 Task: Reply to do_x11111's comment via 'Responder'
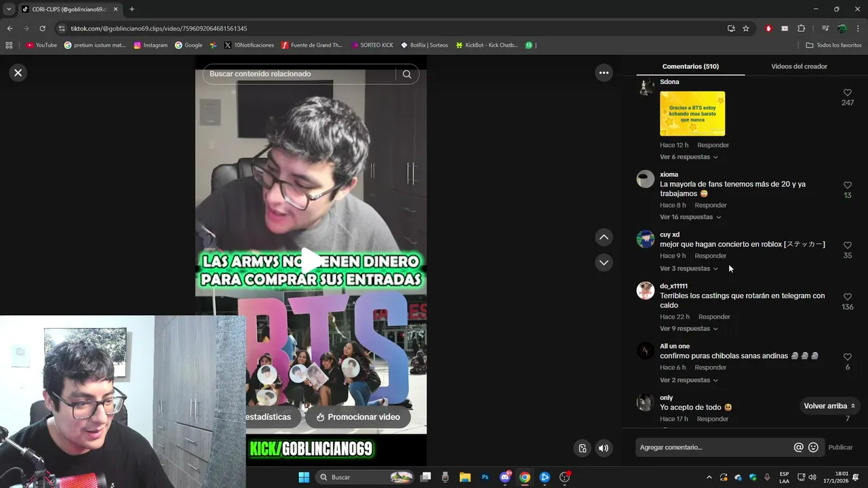pyautogui.click(x=714, y=317)
